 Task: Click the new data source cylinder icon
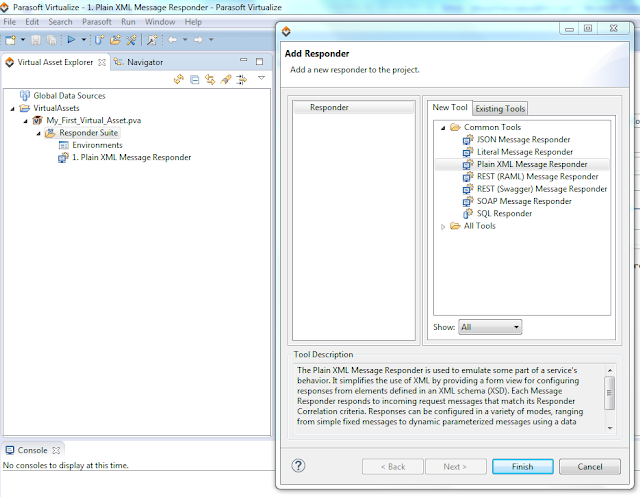pyautogui.click(x=99, y=40)
